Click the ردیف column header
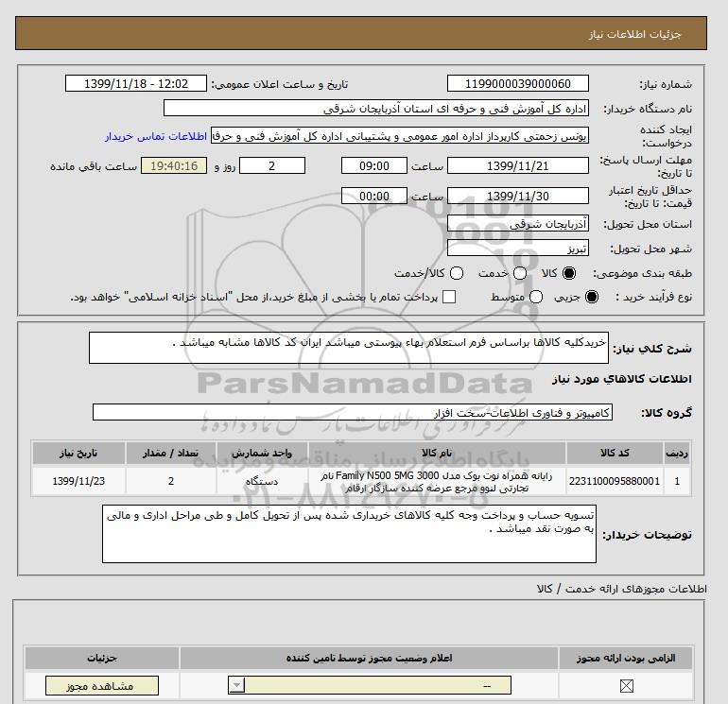Viewport: 728px width, 704px height. pyautogui.click(x=677, y=453)
